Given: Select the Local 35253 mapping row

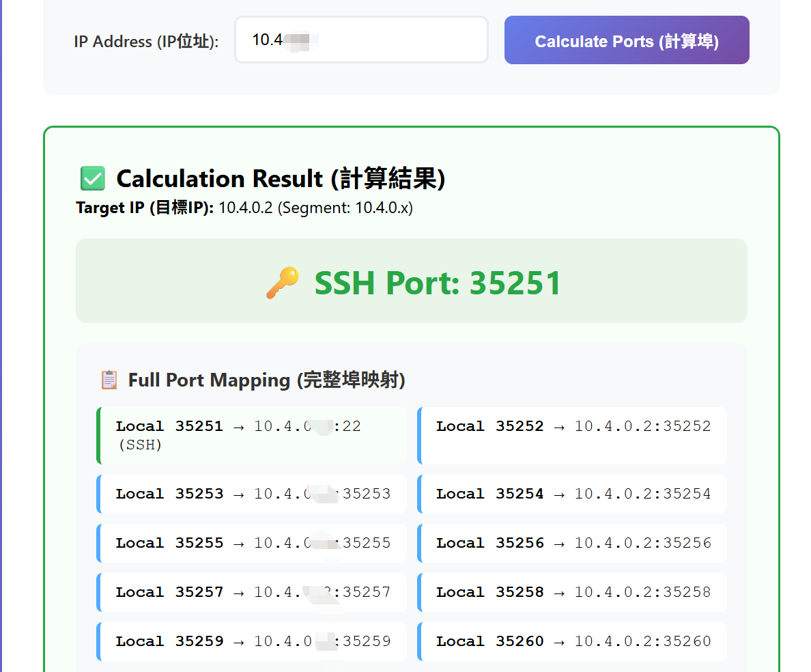Looking at the screenshot, I should (x=252, y=494).
